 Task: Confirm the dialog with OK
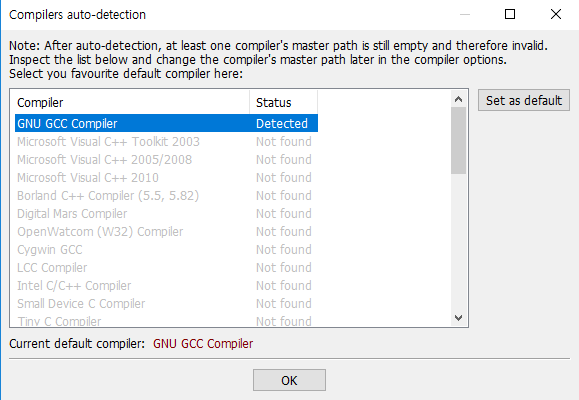(x=289, y=380)
